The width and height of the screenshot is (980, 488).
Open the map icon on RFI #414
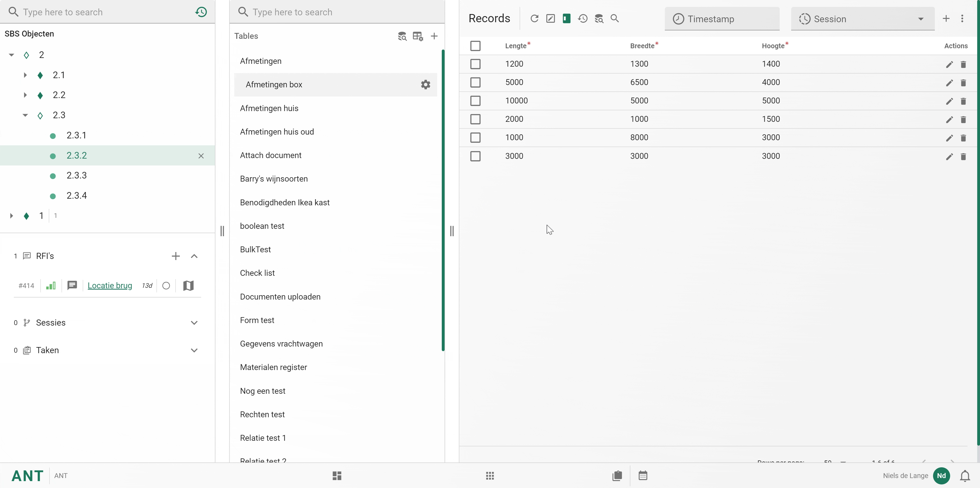pyautogui.click(x=188, y=285)
